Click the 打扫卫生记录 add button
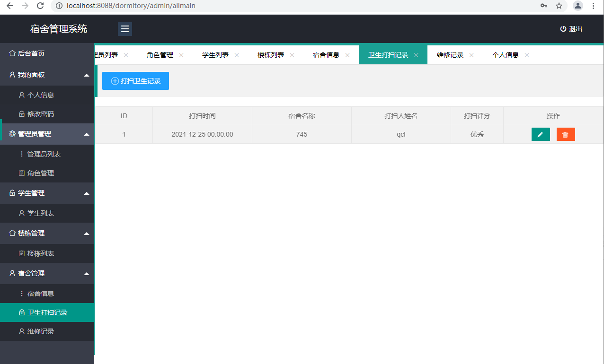The image size is (604, 364). click(x=135, y=81)
